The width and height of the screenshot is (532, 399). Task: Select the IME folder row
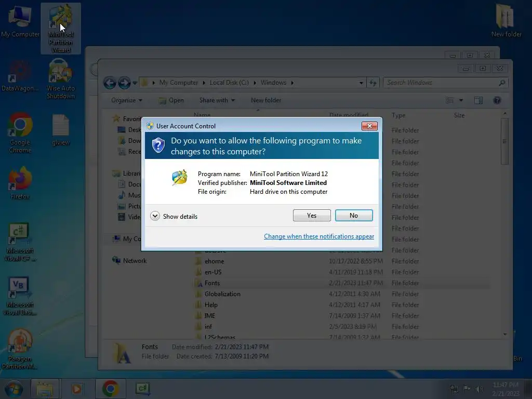[341, 315]
